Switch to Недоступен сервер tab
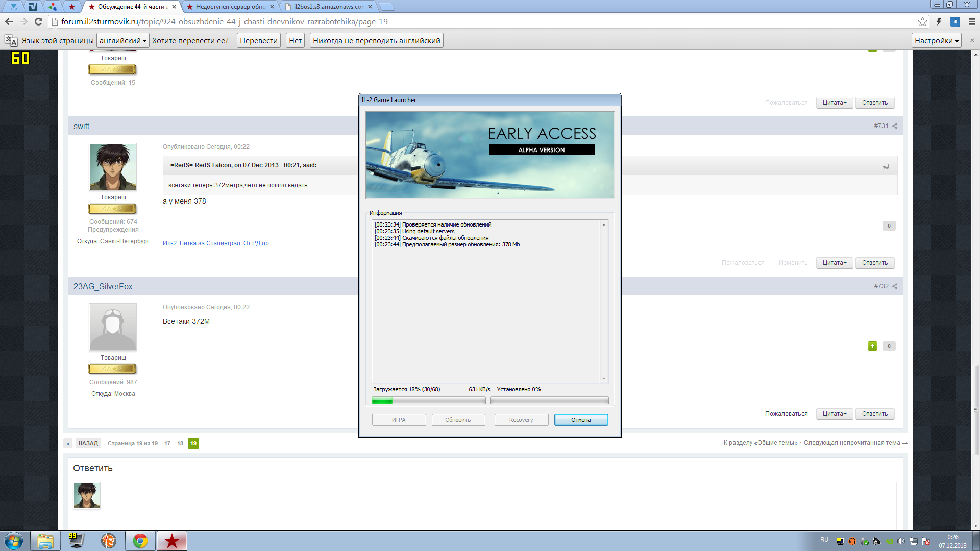Screen dimensions: 980x551 point(230,7)
